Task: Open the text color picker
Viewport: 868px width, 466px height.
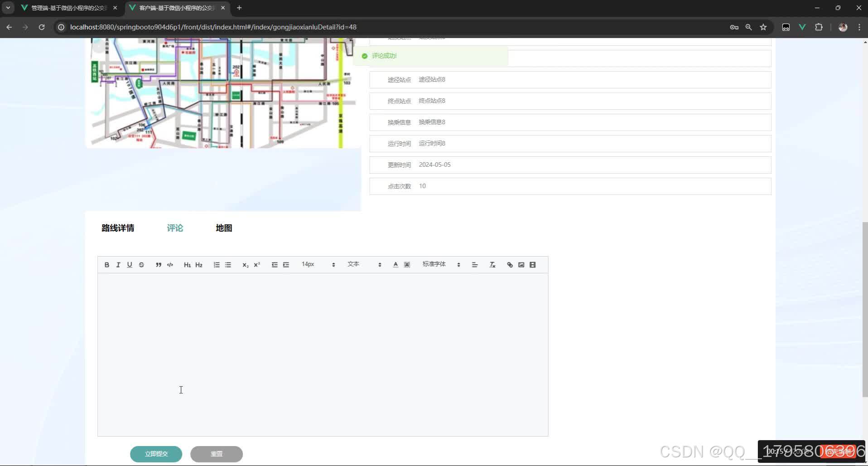Action: click(395, 265)
